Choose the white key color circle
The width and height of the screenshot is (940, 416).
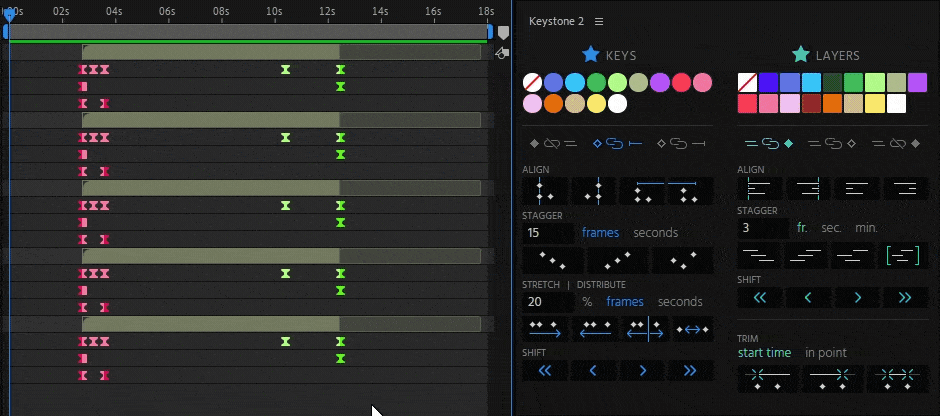617,104
